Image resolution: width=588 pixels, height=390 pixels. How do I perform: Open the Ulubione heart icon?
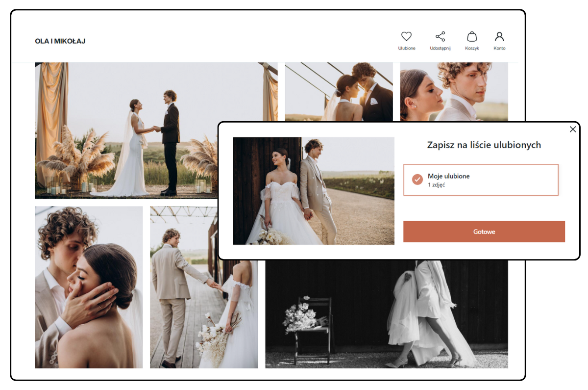coord(406,37)
